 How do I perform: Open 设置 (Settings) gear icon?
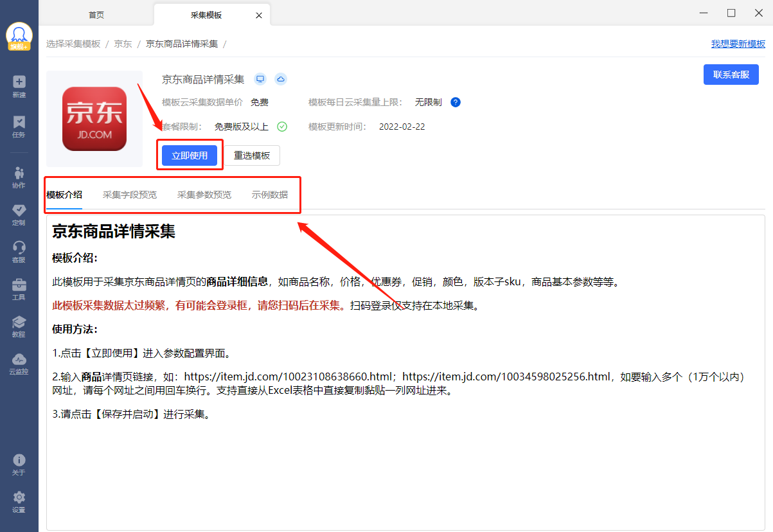pyautogui.click(x=19, y=502)
